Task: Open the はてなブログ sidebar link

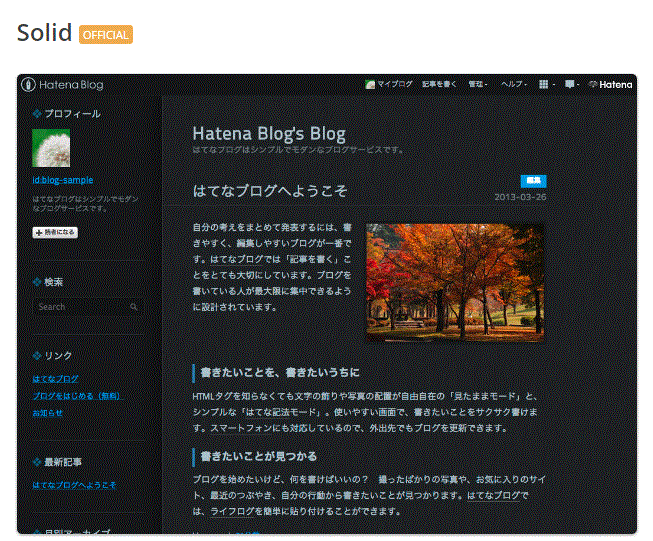Action: 55,379
